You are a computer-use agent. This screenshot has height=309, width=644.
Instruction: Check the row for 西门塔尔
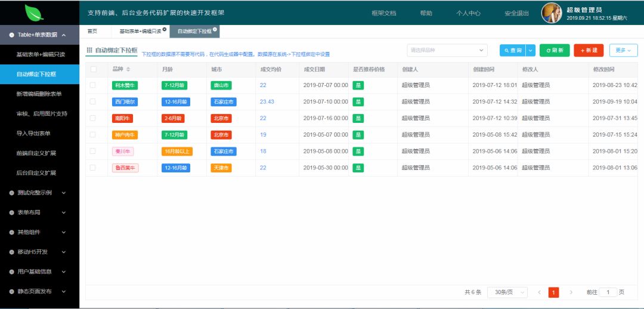93,101
